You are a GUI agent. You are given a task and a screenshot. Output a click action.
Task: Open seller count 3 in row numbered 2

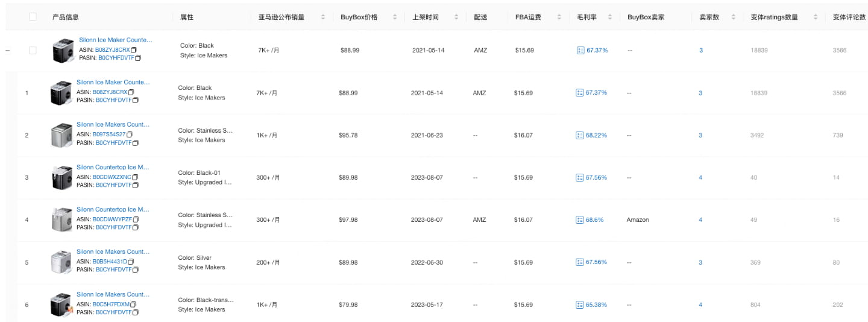pyautogui.click(x=700, y=135)
